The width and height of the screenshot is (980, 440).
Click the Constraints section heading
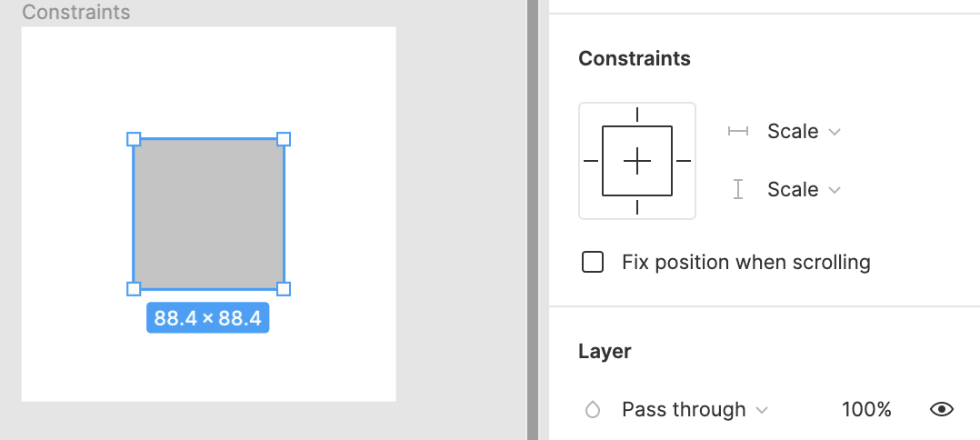point(635,59)
